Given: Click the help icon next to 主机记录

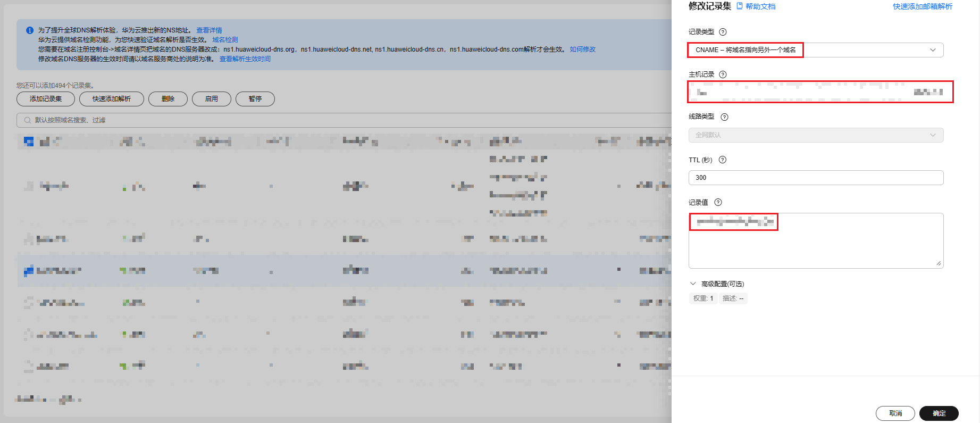Looking at the screenshot, I should point(723,74).
